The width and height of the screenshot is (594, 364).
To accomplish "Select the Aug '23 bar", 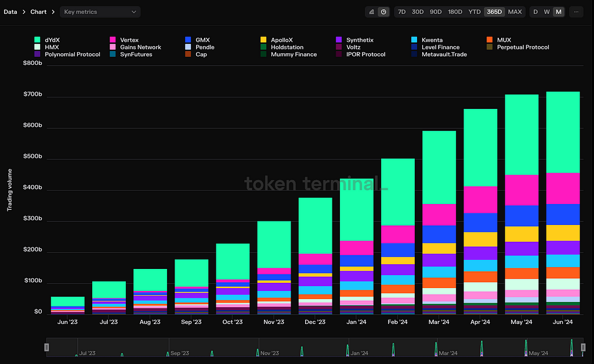I will [x=150, y=292].
